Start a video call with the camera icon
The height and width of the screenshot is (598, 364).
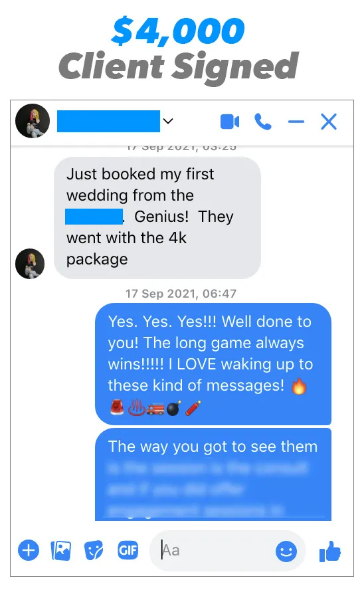tap(230, 122)
